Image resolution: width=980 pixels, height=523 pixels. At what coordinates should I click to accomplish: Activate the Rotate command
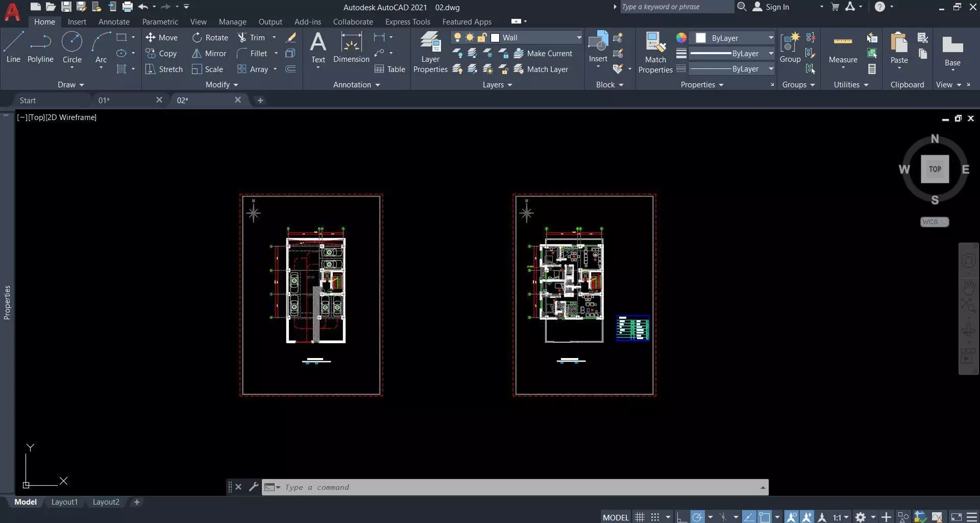point(210,37)
